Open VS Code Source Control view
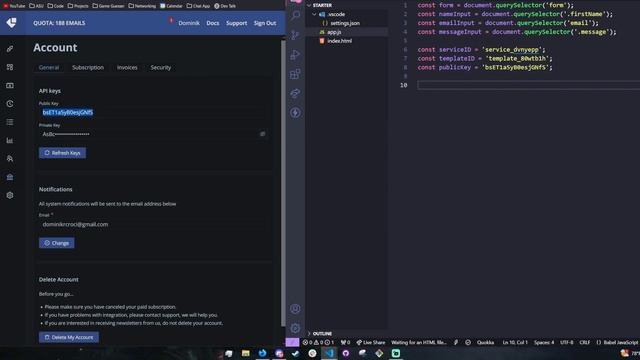The height and width of the screenshot is (360, 640). click(x=295, y=35)
